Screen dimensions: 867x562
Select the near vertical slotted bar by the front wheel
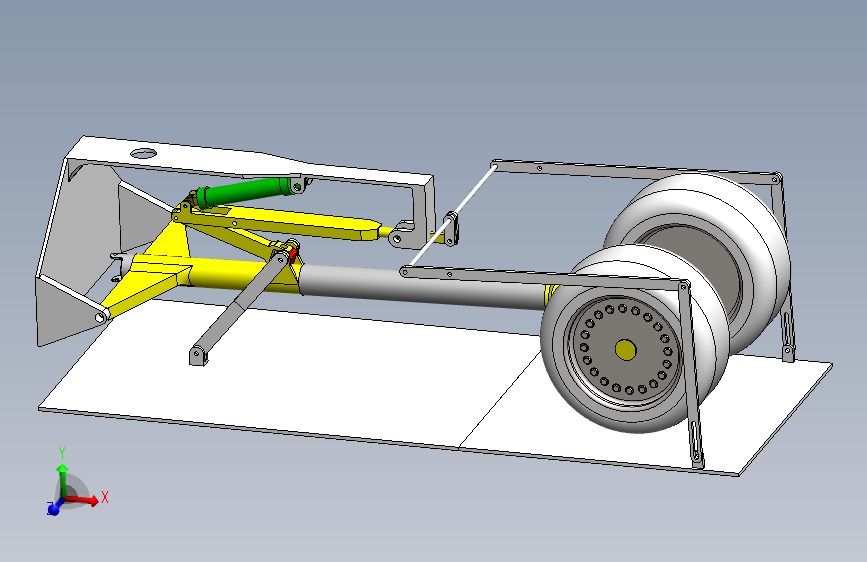(691, 374)
